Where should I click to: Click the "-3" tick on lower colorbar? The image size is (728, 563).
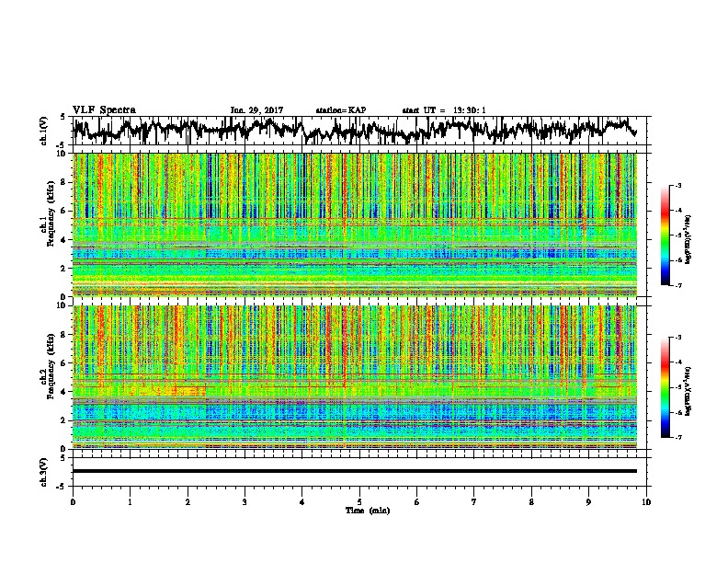coord(678,338)
